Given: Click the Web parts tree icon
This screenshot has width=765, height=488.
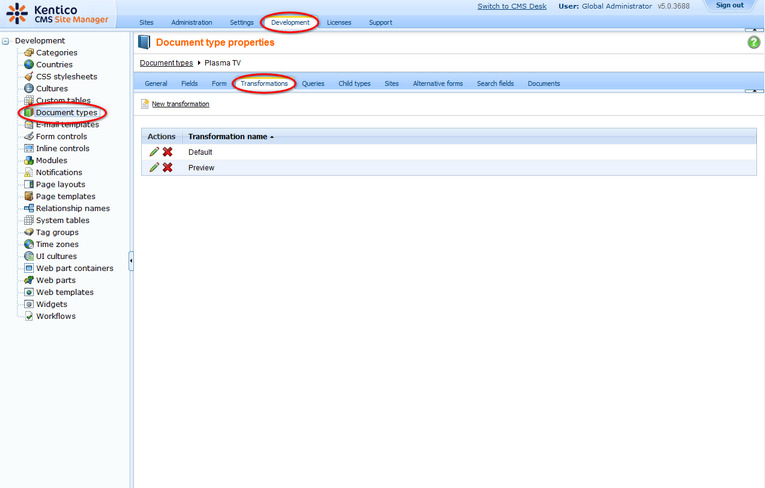Looking at the screenshot, I should [29, 280].
